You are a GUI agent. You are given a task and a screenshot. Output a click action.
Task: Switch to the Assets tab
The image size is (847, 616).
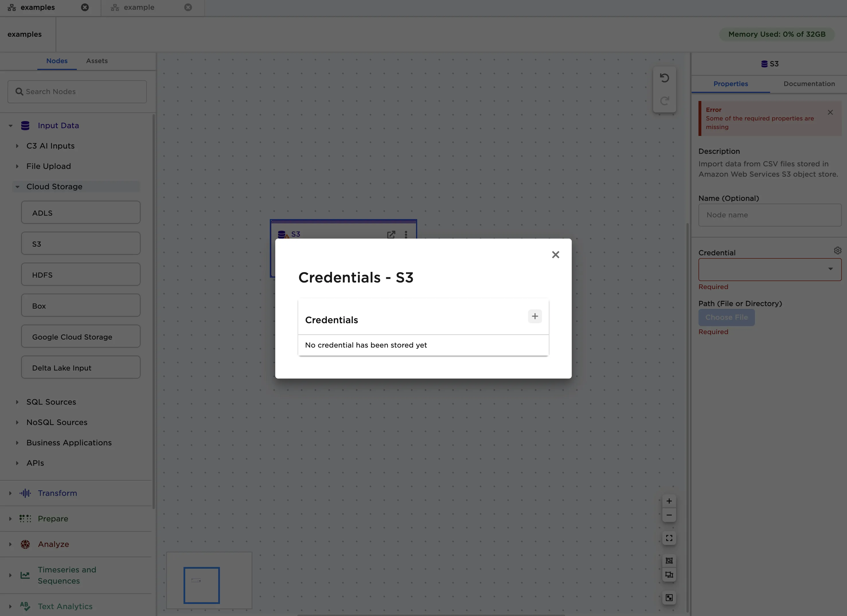(x=97, y=61)
